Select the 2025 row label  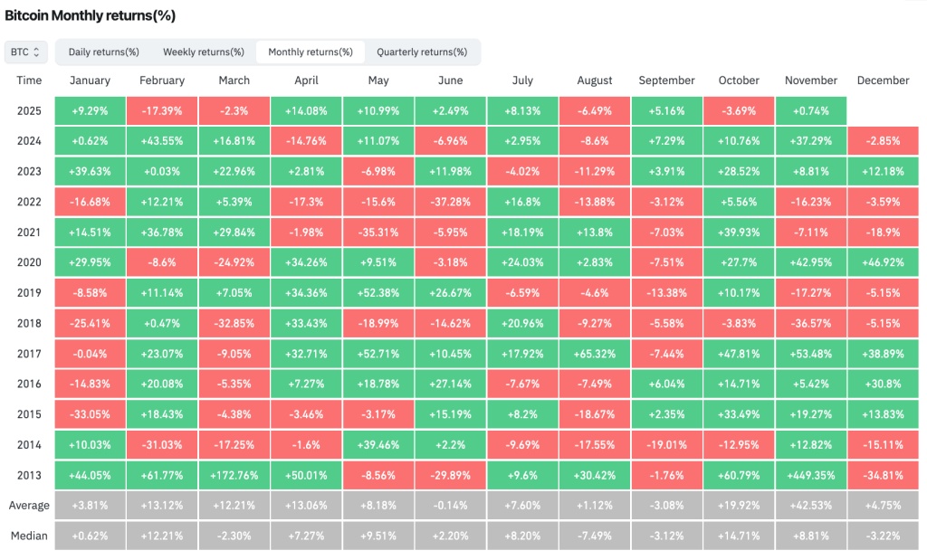point(29,111)
